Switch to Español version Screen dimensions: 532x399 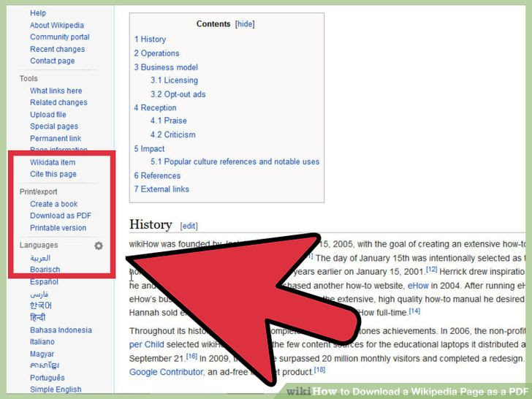point(44,282)
